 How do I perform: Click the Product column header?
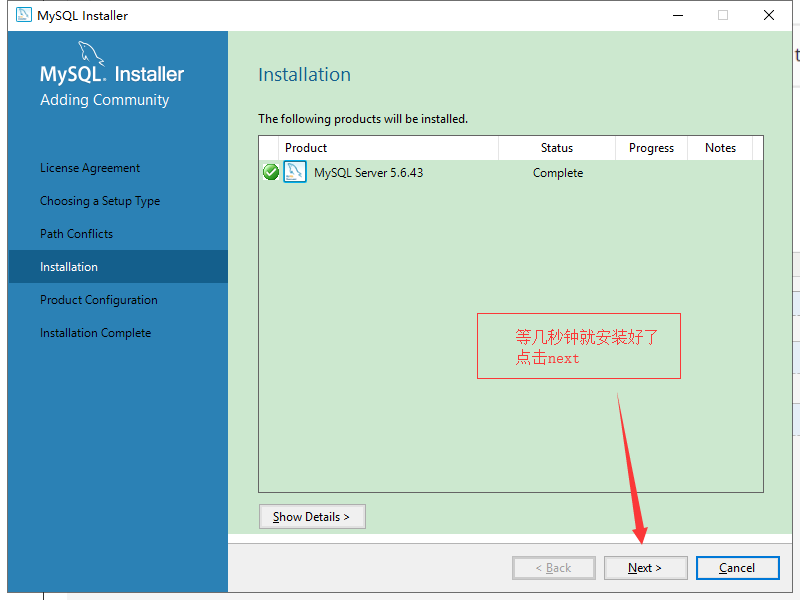coord(388,148)
